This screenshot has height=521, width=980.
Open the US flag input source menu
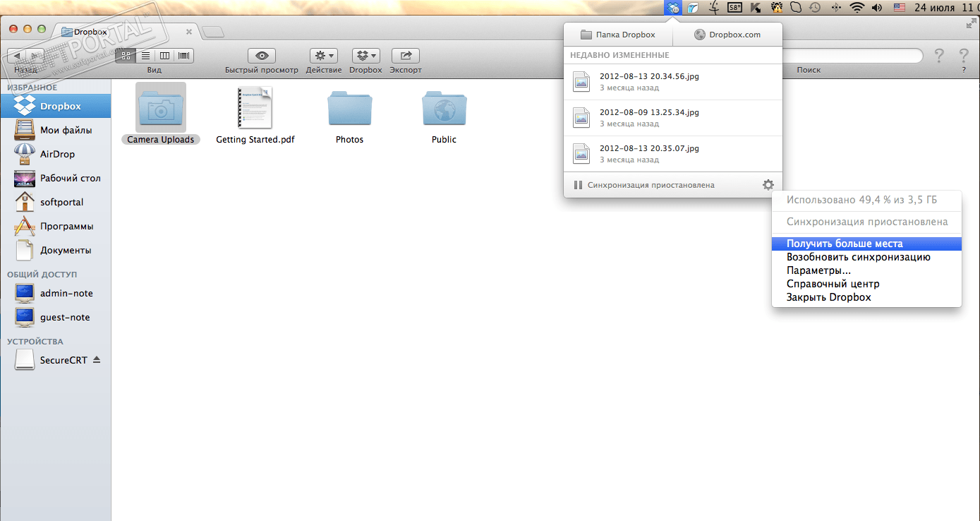click(x=900, y=8)
